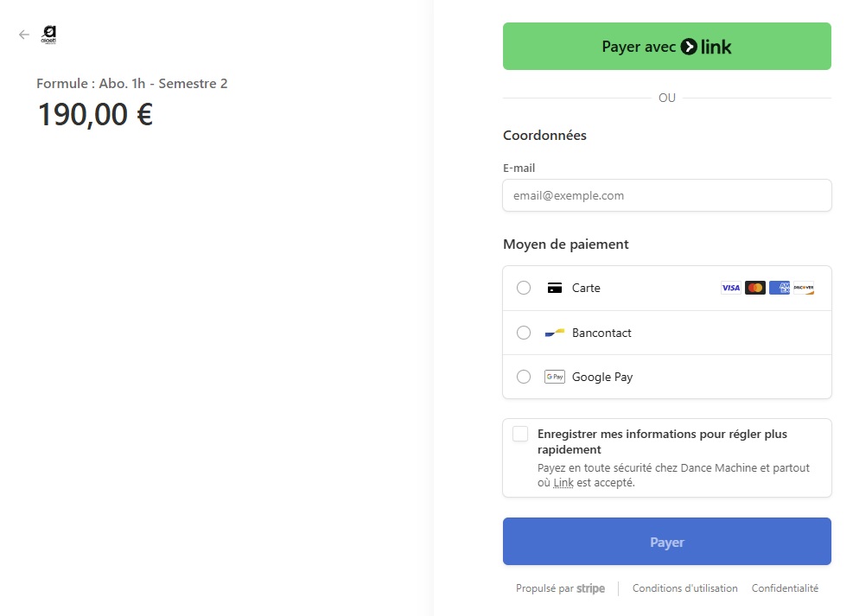
Task: Open the Conditions d'utilisation link
Action: [684, 588]
